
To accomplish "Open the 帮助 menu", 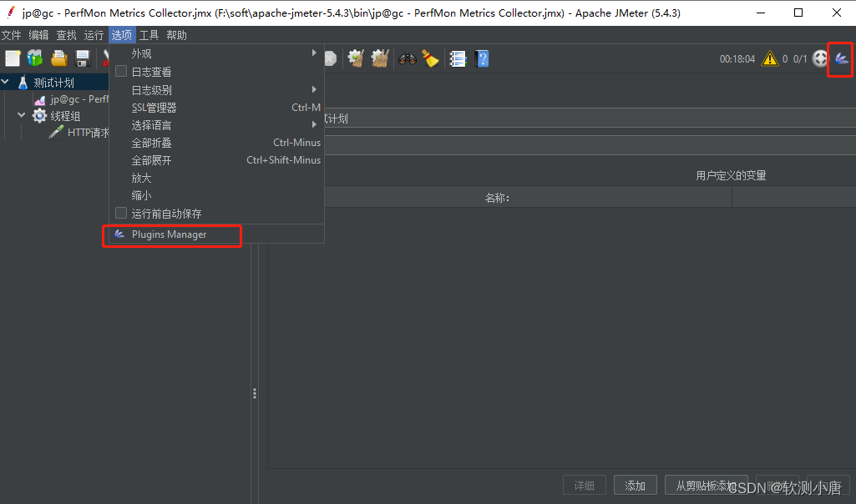I will [177, 35].
